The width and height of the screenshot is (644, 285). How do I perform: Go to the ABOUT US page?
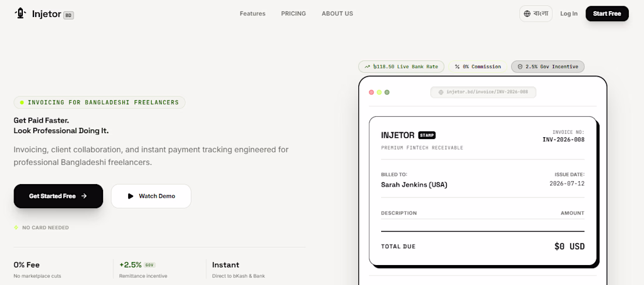[337, 13]
